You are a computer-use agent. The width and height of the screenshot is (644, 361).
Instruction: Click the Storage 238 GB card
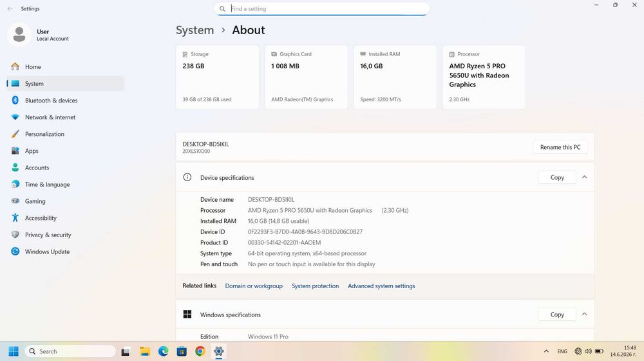217,77
